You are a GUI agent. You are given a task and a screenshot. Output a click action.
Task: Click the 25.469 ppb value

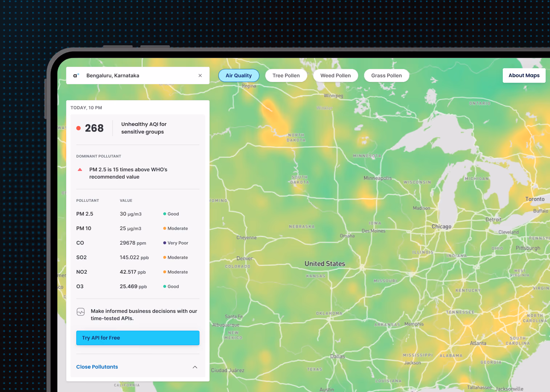click(x=133, y=286)
